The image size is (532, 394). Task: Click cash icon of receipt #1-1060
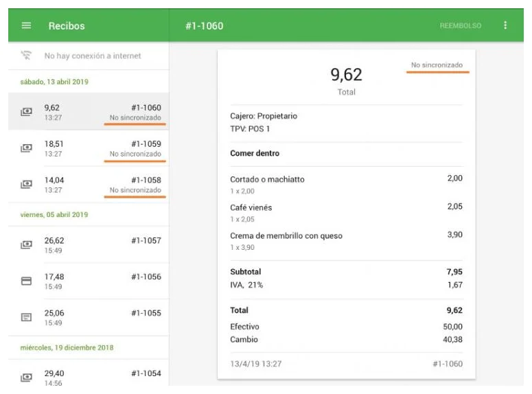(x=27, y=112)
